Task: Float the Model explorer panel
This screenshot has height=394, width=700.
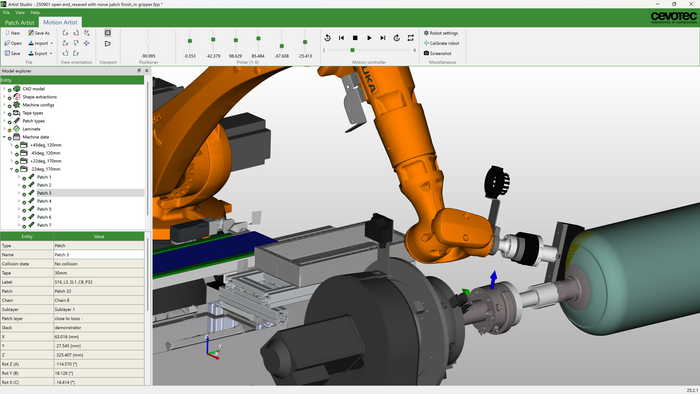Action: (139, 71)
